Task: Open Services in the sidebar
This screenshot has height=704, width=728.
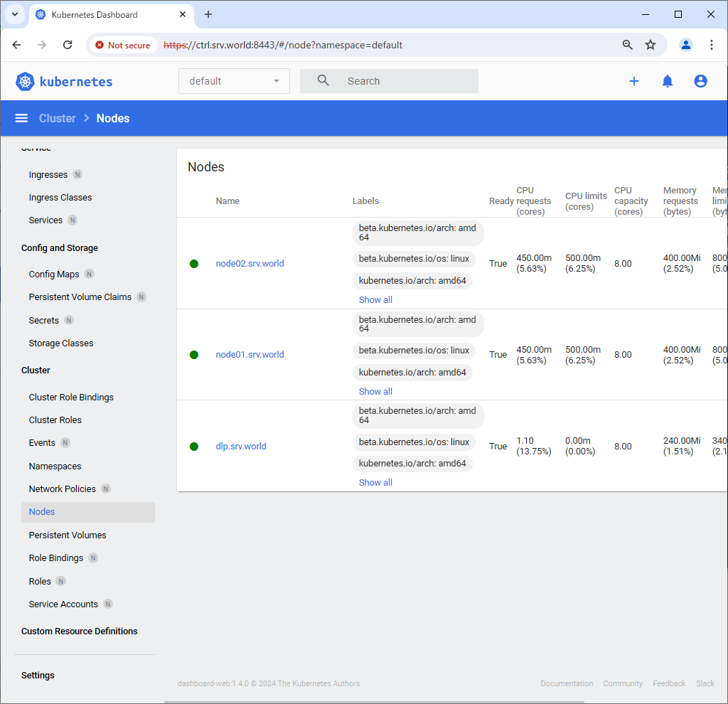Action: point(45,220)
